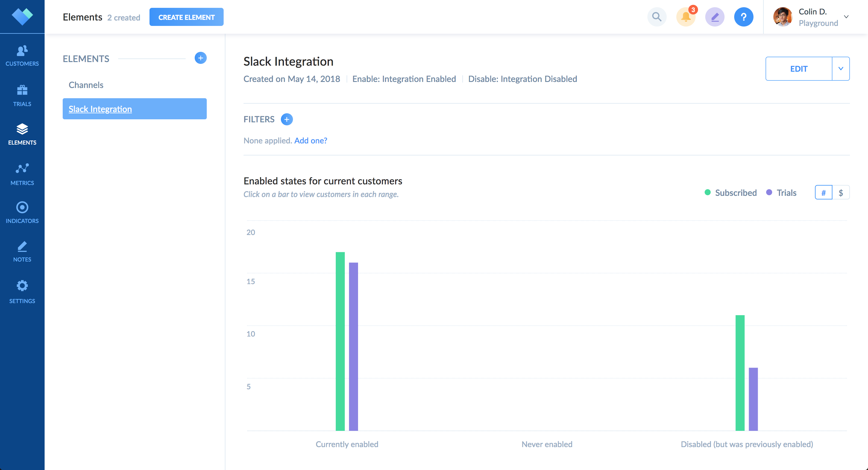This screenshot has height=470, width=868.
Task: Go to Customers in sidebar
Action: pos(22,56)
